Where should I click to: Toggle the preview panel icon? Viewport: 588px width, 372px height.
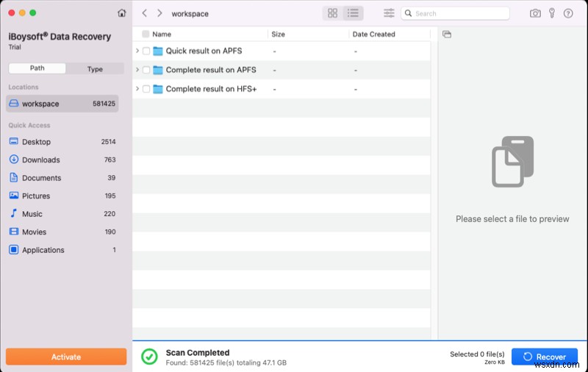tap(447, 35)
